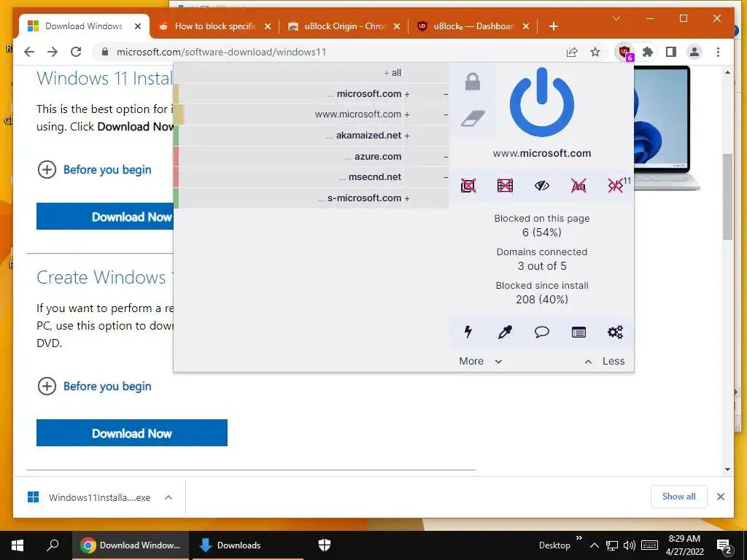Open the Extensions puzzle icon

pos(648,52)
